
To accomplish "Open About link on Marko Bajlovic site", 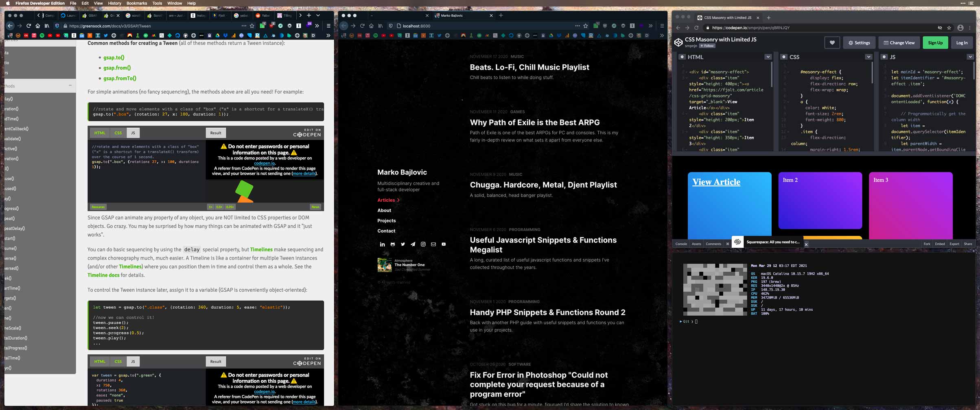I will [x=384, y=210].
